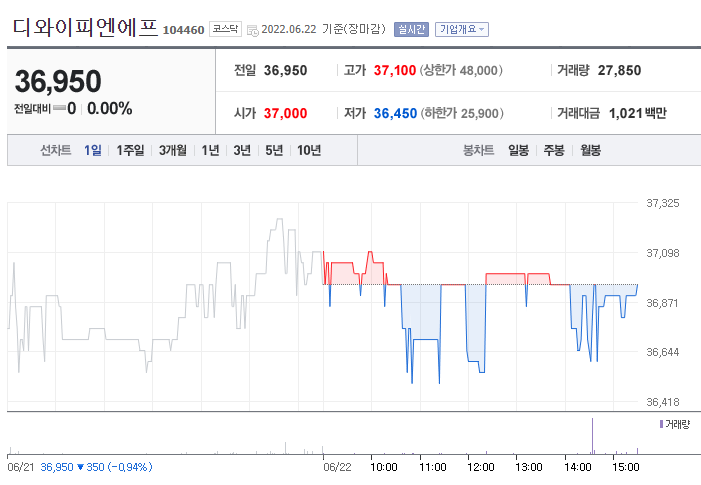701x485 pixels.
Task: Click the 상한가 48,000 text
Action: (461, 71)
